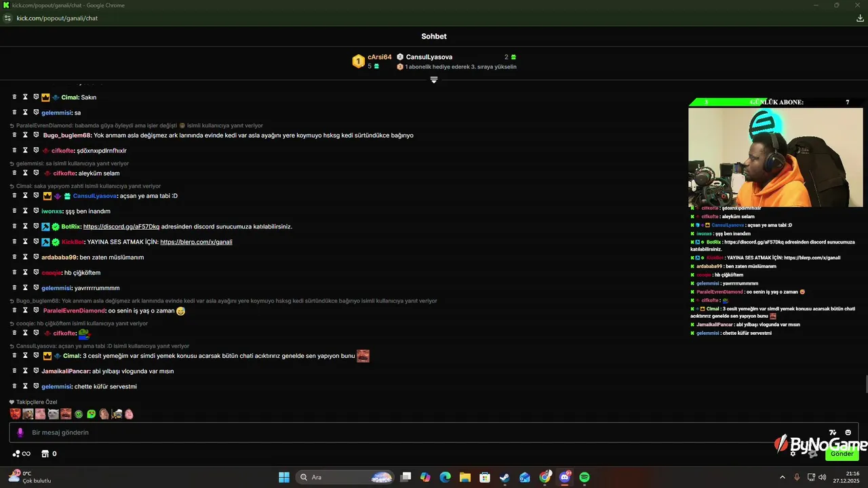Screen dimensions: 868x488
Task: Click the download icon in Chrome's address bar
Action: (x=861, y=18)
